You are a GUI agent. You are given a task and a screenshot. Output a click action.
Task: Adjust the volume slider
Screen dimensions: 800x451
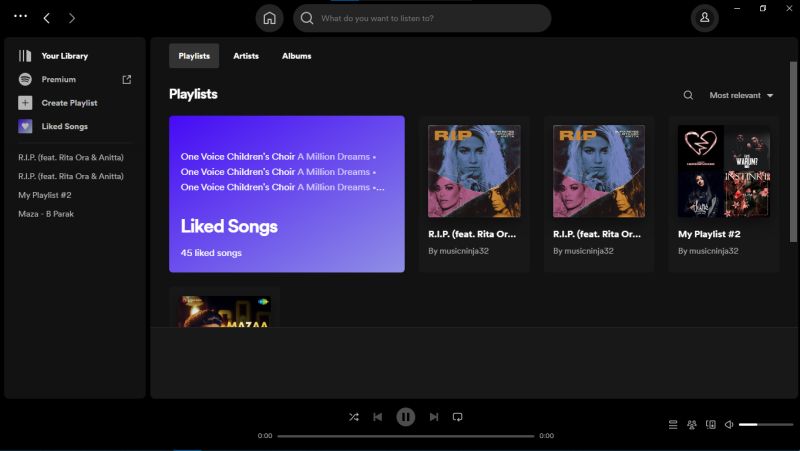[766, 424]
